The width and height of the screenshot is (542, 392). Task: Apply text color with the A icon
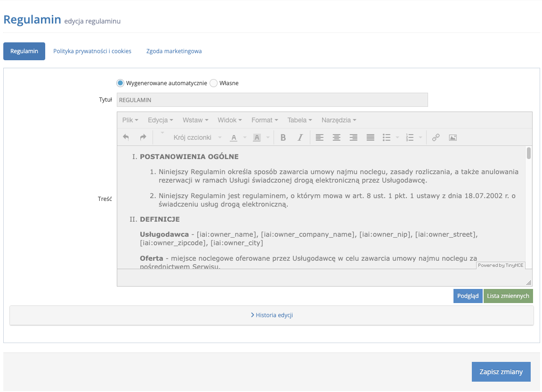[x=234, y=137]
